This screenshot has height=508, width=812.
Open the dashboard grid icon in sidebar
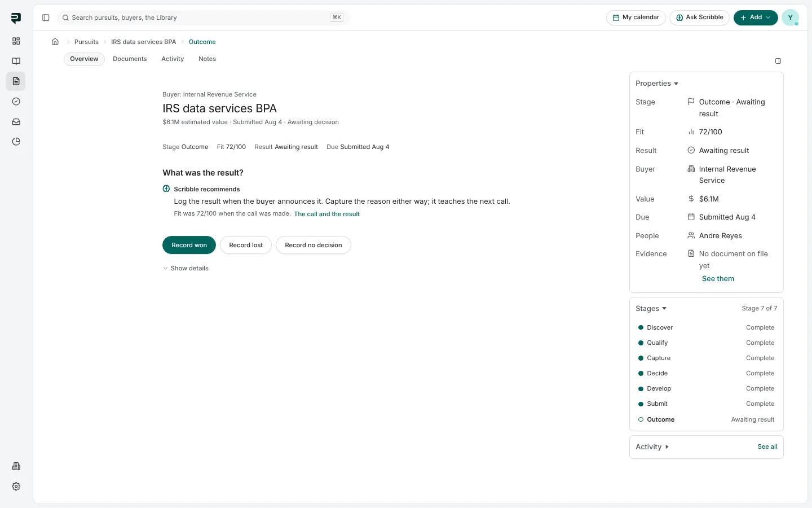point(16,41)
